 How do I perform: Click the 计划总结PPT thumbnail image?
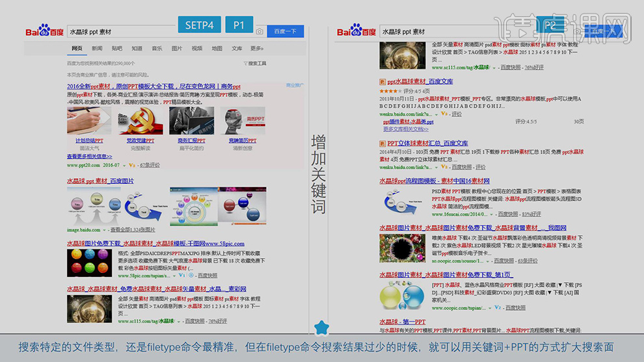(89, 121)
